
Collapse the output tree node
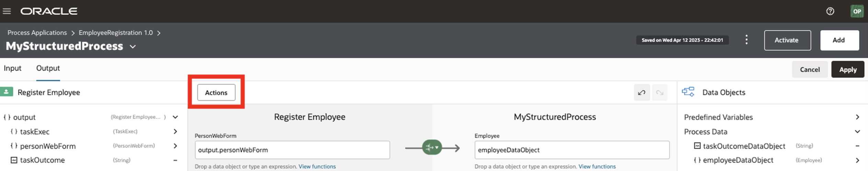click(x=175, y=117)
